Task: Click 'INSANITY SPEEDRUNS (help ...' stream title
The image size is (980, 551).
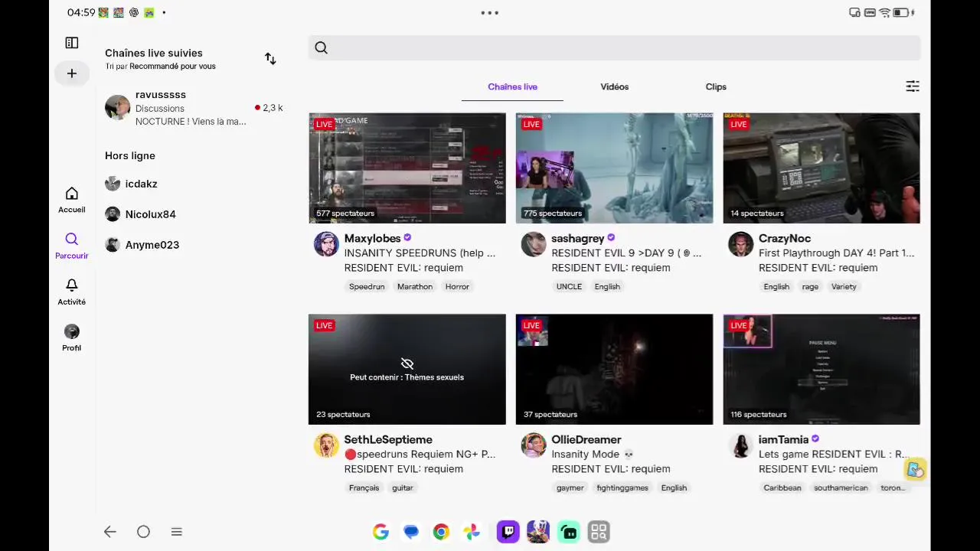Action: click(x=420, y=253)
